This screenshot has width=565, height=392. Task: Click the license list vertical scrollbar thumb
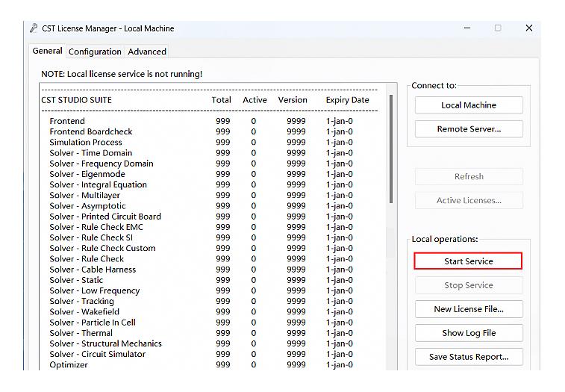(391, 149)
